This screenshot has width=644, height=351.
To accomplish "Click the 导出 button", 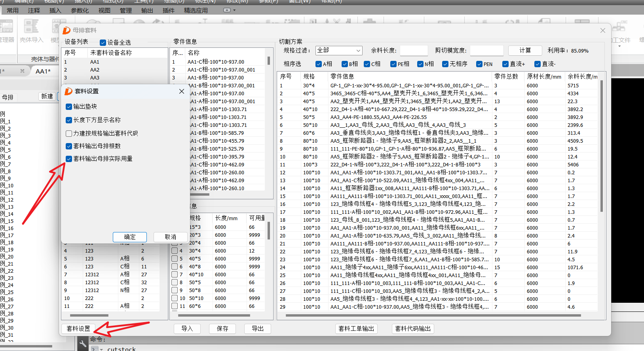I will pyautogui.click(x=258, y=329).
